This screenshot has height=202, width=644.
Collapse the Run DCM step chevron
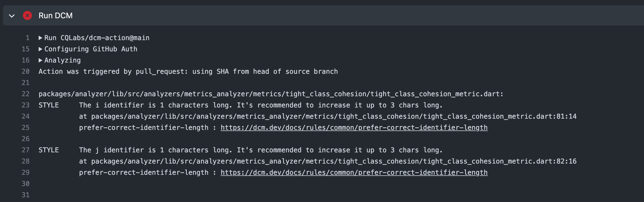(x=12, y=16)
